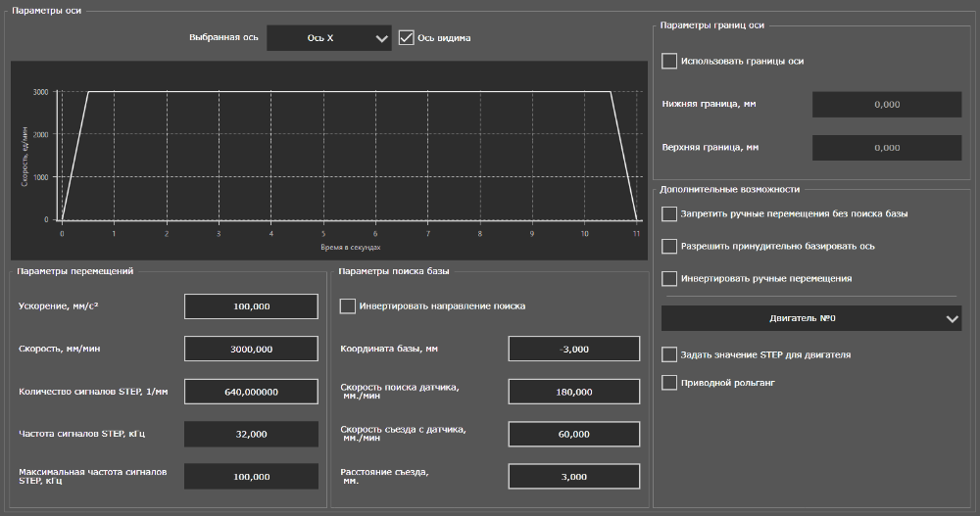Click the 'Параметры поиска базы' group title
The width and height of the screenshot is (980, 516).
tap(394, 271)
